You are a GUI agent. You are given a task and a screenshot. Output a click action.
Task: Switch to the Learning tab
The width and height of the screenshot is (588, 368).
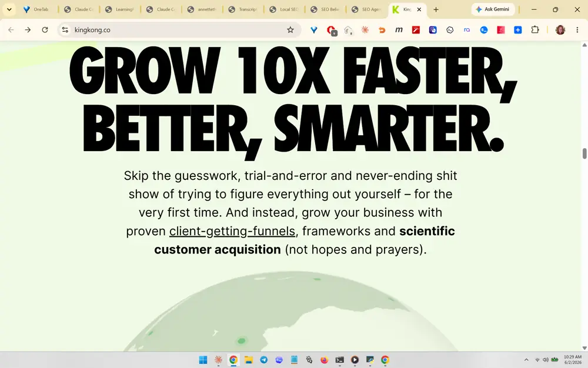120,9
